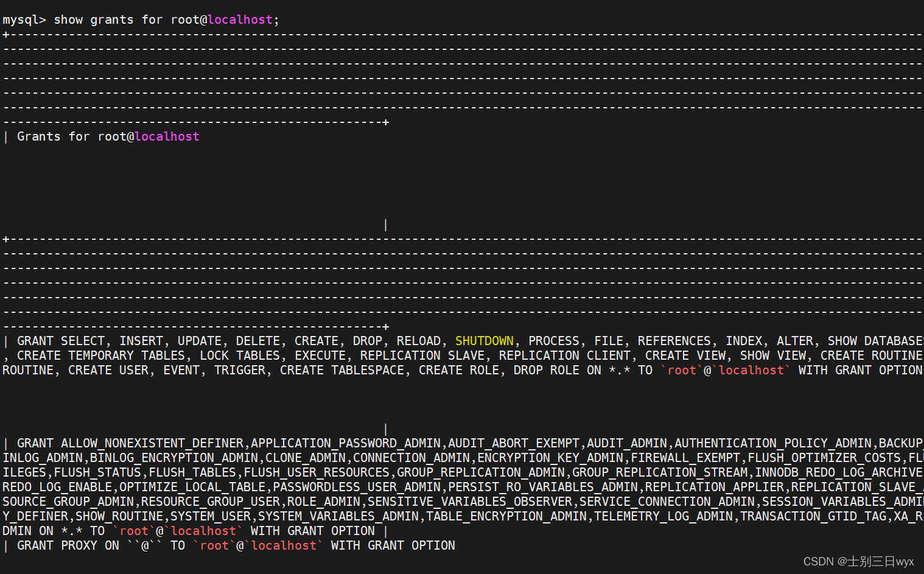
Task: Click the 'REFERENCES' privilege word
Action: (x=674, y=341)
